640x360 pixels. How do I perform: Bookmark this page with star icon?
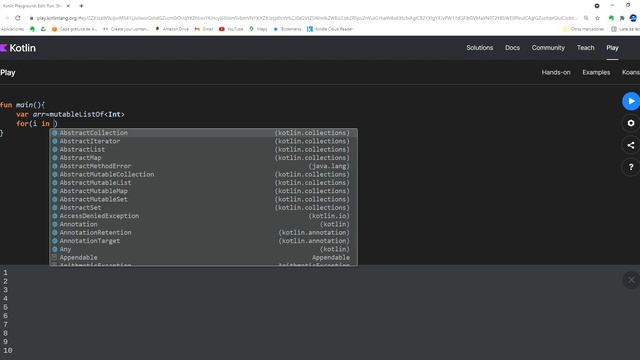[x=598, y=18]
